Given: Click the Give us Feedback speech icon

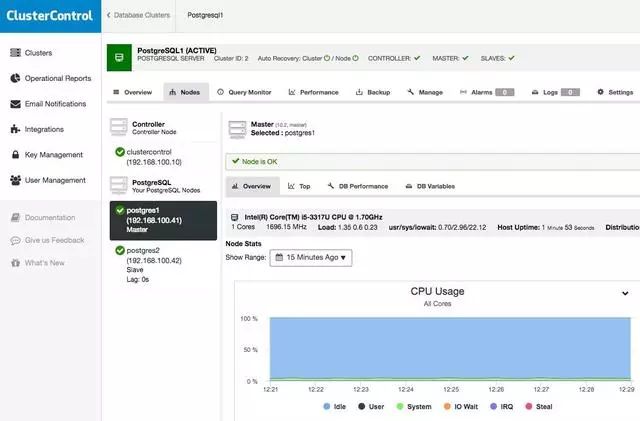Looking at the screenshot, I should [x=16, y=240].
